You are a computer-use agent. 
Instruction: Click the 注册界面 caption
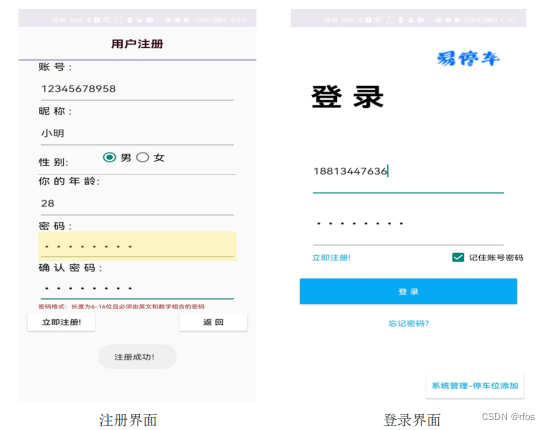click(x=128, y=420)
